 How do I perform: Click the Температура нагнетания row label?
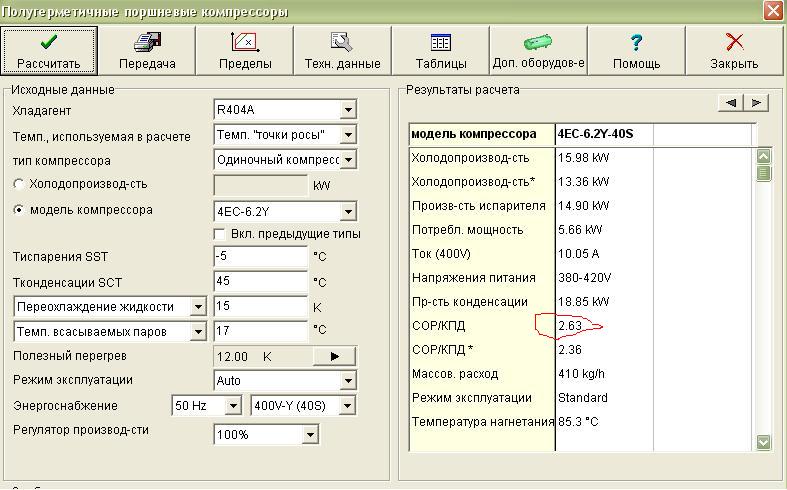[x=483, y=422]
